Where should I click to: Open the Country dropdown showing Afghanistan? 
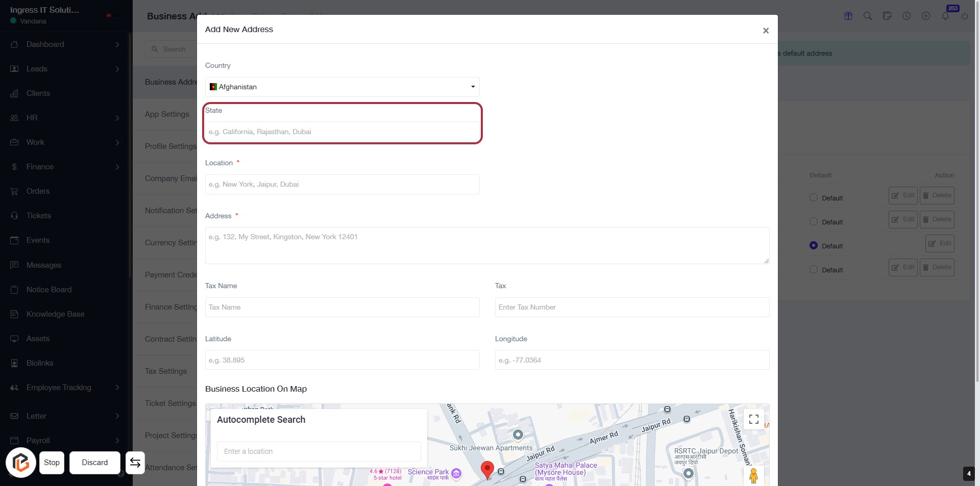[342, 87]
